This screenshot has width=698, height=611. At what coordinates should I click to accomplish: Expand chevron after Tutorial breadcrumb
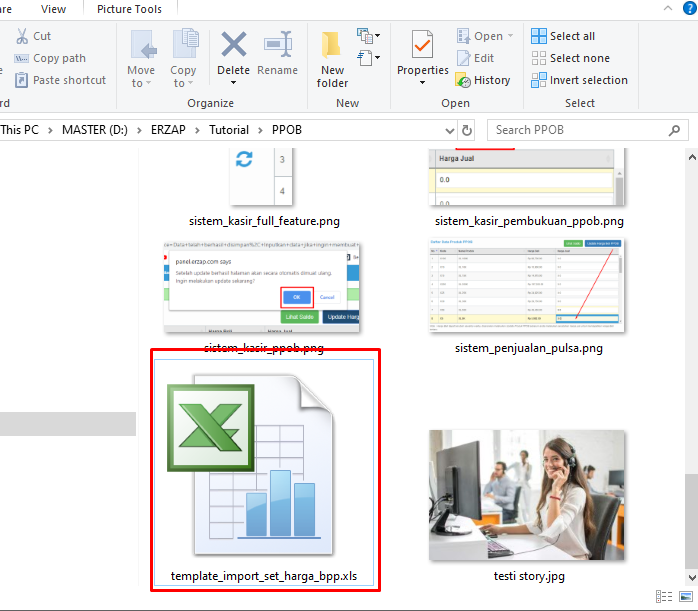pyautogui.click(x=260, y=130)
